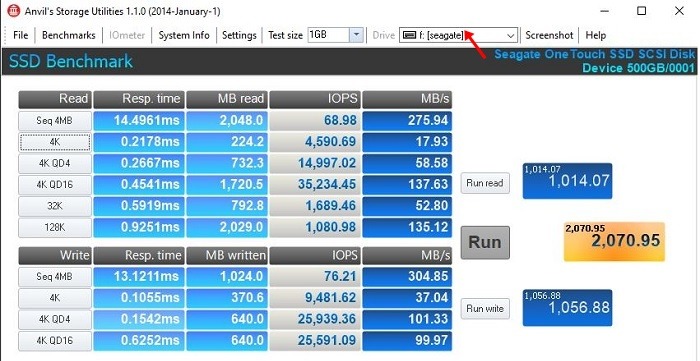Click the Run write button
This screenshot has height=361, width=700.
point(485,308)
